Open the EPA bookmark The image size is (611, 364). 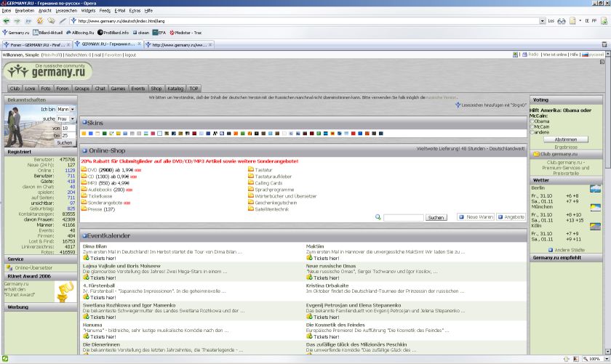coord(159,33)
